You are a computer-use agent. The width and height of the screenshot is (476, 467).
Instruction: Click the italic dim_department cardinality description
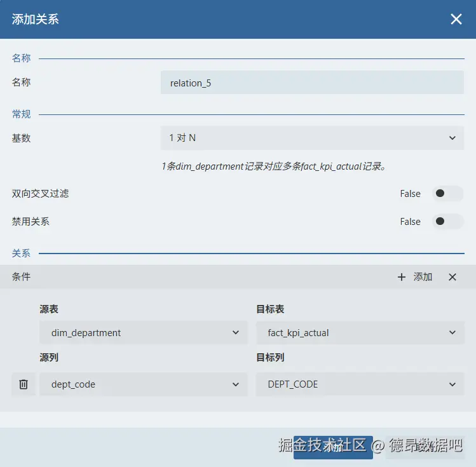pos(274,166)
